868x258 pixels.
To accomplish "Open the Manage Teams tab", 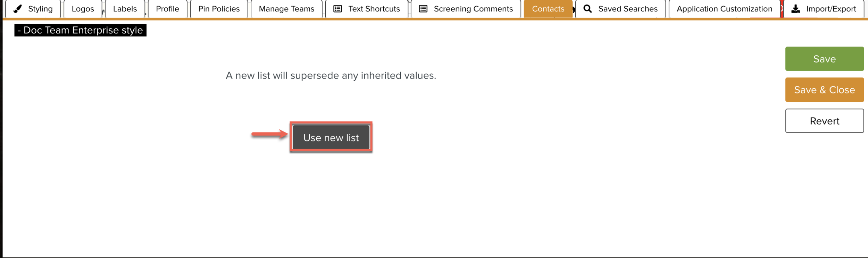I will pyautogui.click(x=286, y=9).
